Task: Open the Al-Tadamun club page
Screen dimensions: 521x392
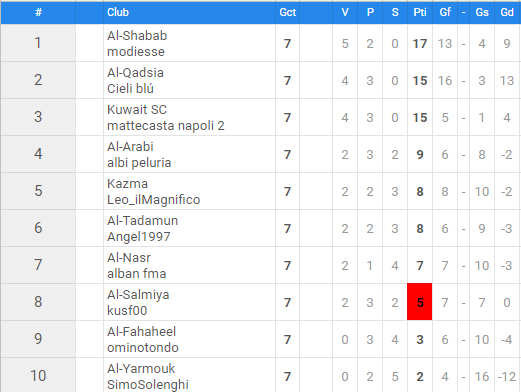Action: tap(142, 221)
